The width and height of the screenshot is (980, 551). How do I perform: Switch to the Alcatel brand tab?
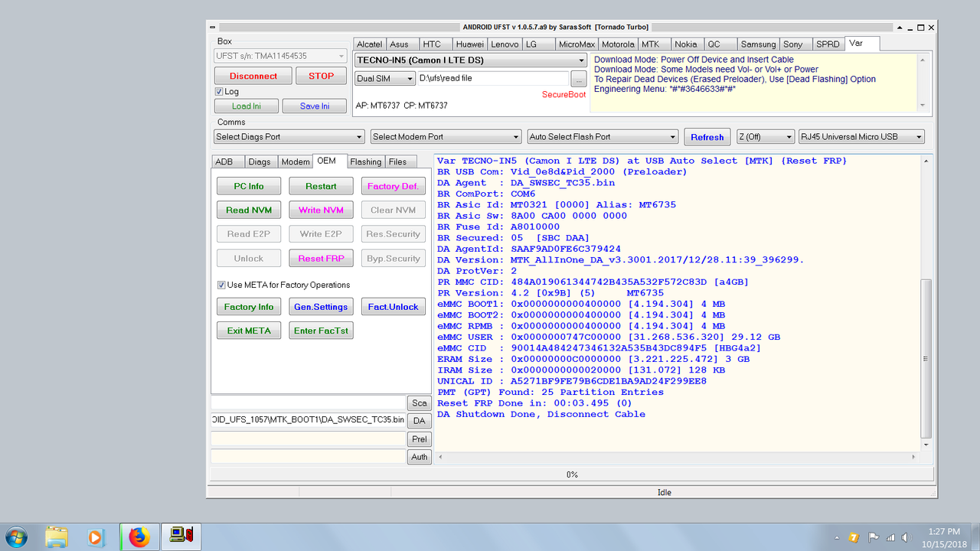[370, 44]
